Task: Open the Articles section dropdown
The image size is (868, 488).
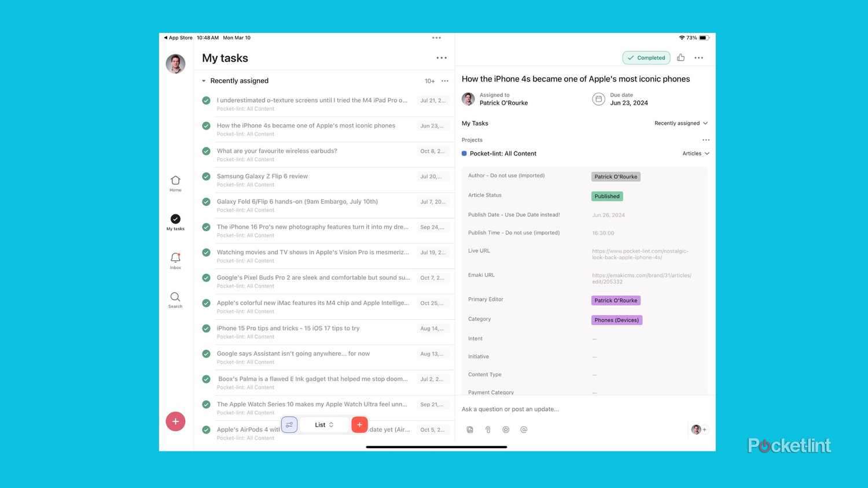Action: 695,153
